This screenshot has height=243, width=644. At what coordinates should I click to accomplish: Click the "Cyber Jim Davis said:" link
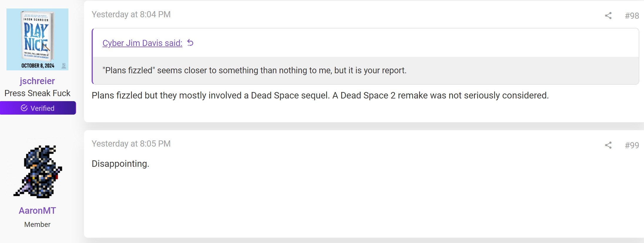(142, 43)
